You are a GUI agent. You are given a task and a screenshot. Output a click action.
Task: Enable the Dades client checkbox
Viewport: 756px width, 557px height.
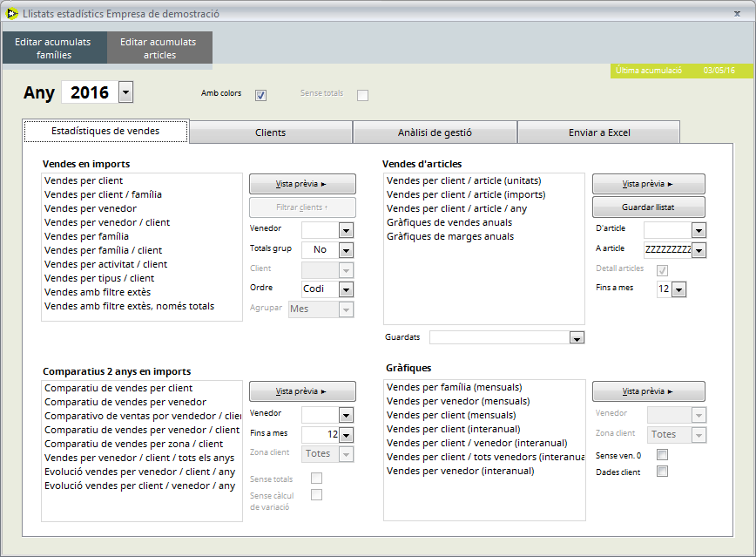(x=663, y=471)
